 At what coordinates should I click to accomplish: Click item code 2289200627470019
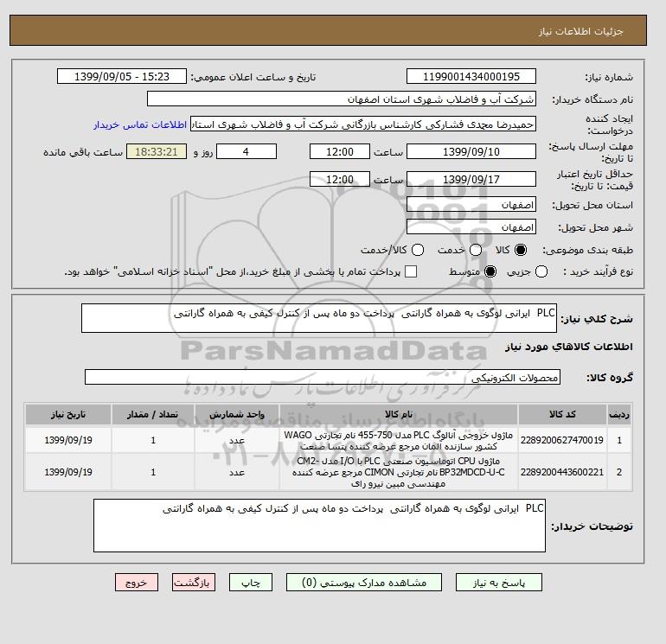562,440
